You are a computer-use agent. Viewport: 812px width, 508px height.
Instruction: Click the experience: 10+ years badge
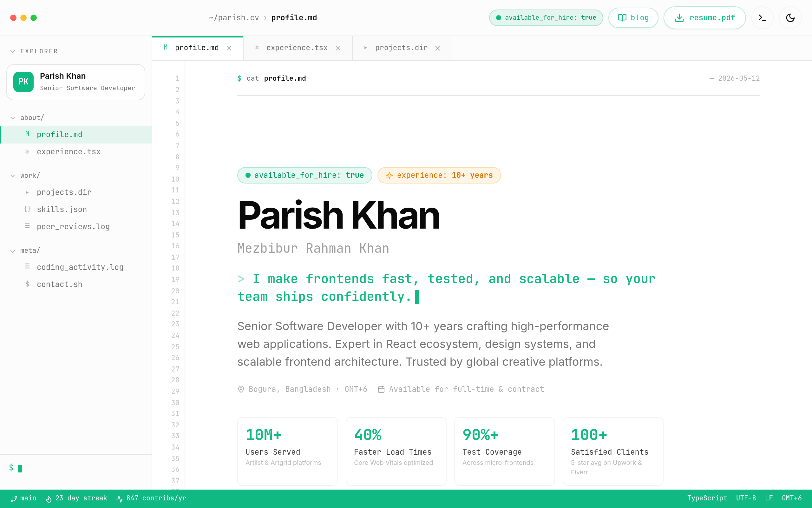click(x=439, y=175)
